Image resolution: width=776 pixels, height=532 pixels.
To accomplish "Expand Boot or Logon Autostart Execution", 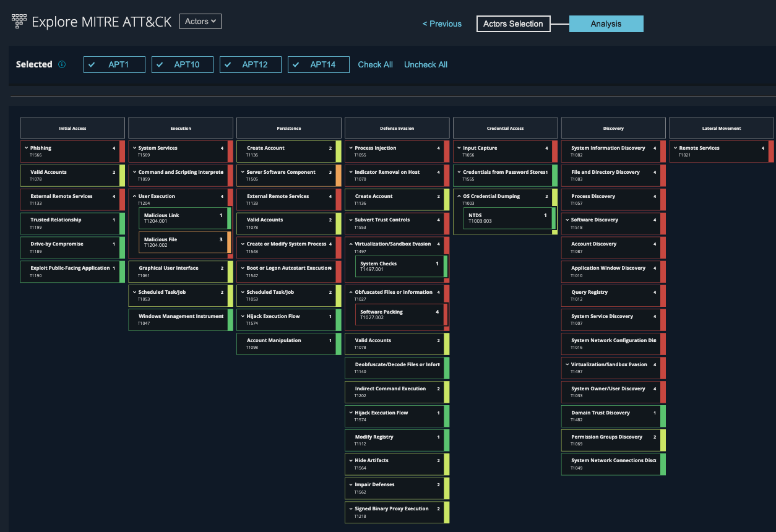I will tap(243, 268).
